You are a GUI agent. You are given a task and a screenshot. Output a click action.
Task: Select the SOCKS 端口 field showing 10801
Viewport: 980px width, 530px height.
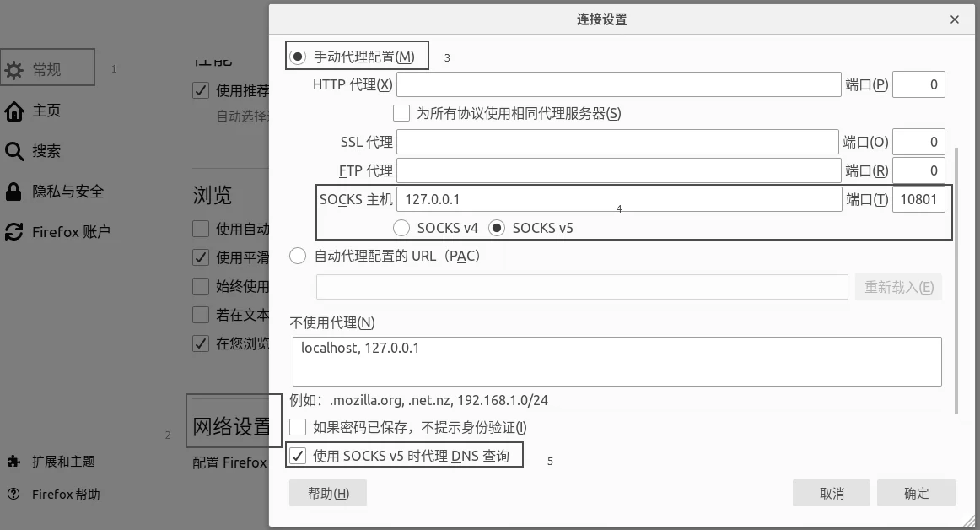point(918,200)
